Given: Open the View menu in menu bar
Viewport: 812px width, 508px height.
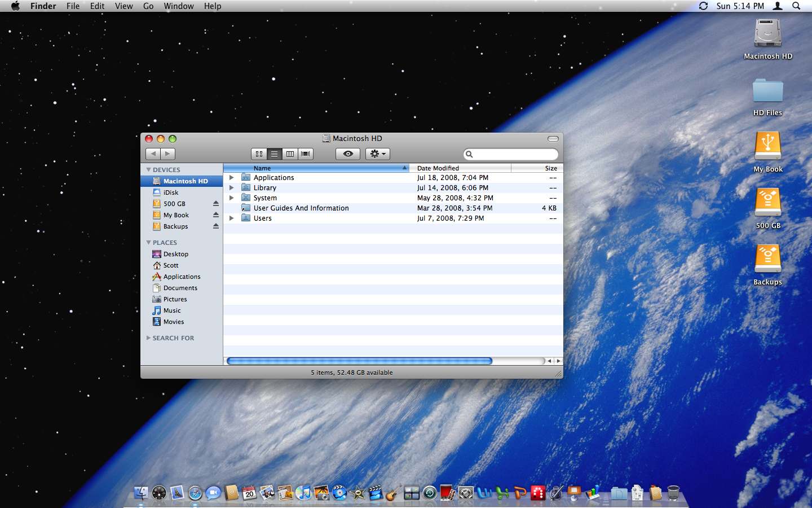Looking at the screenshot, I should pos(123,6).
